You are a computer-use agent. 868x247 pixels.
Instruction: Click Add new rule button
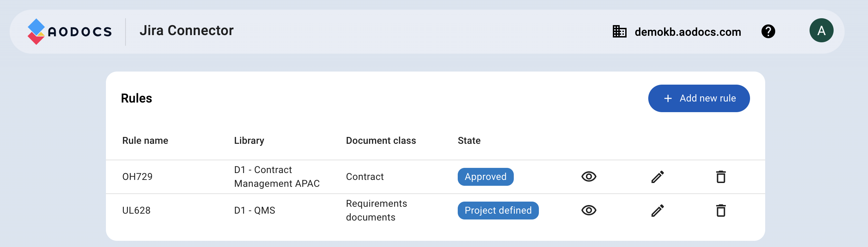pos(699,98)
